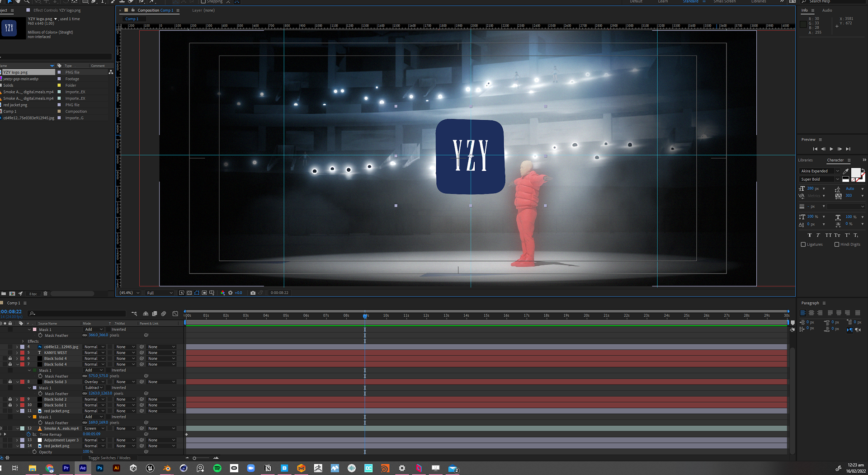Toggle lock on layer 10 Black Solid 1
This screenshot has height=475, width=868.
click(x=10, y=405)
